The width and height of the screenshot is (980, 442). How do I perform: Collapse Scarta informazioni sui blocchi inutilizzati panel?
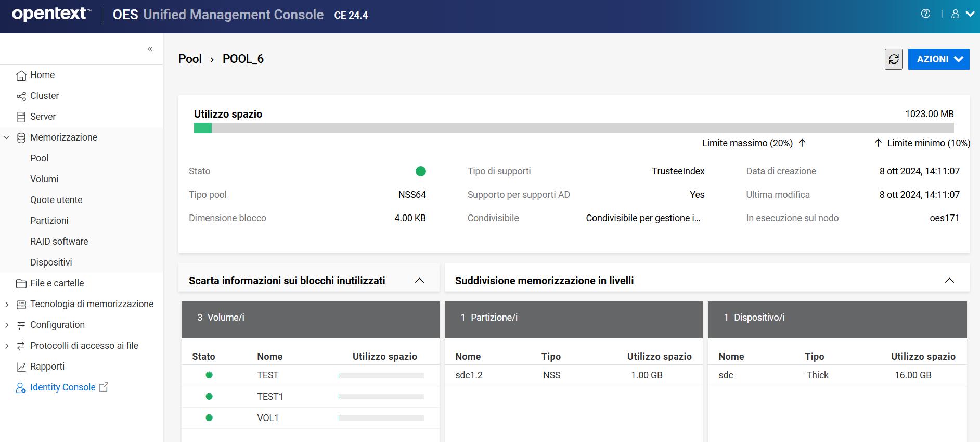(x=419, y=281)
